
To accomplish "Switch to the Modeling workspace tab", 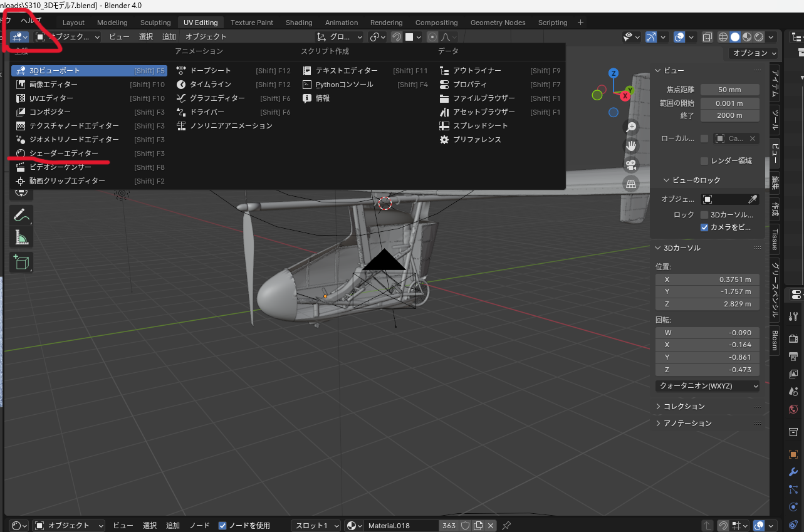I will coord(112,23).
